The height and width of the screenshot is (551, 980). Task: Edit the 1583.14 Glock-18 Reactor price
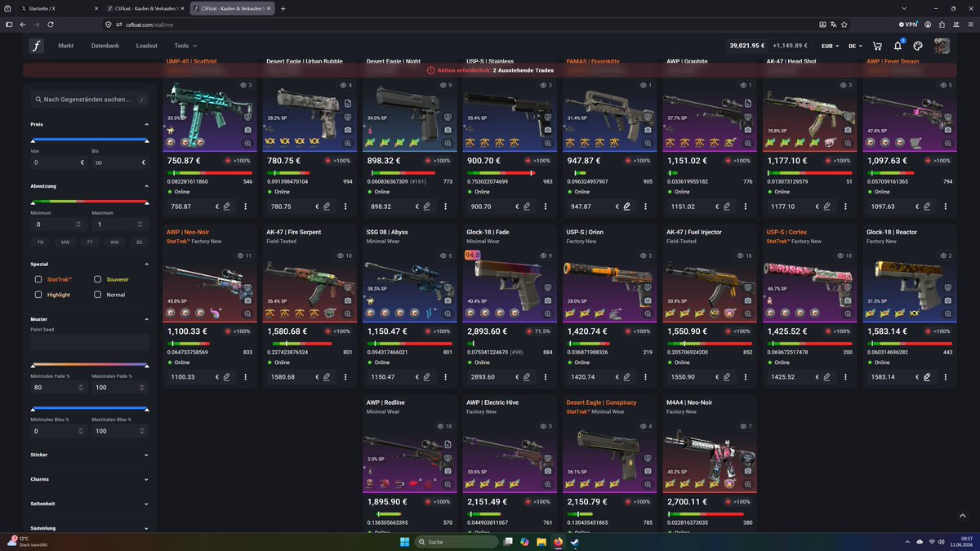pyautogui.click(x=926, y=377)
